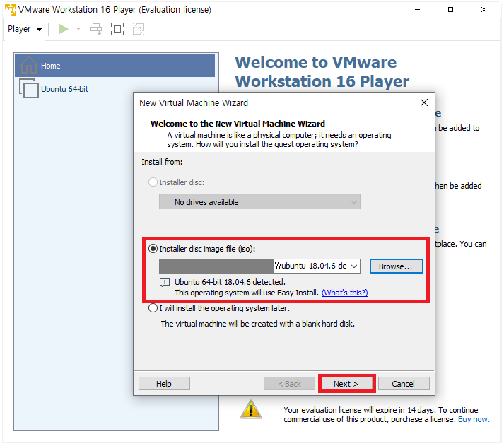Cancel the New Virtual Machine Wizard

point(404,384)
